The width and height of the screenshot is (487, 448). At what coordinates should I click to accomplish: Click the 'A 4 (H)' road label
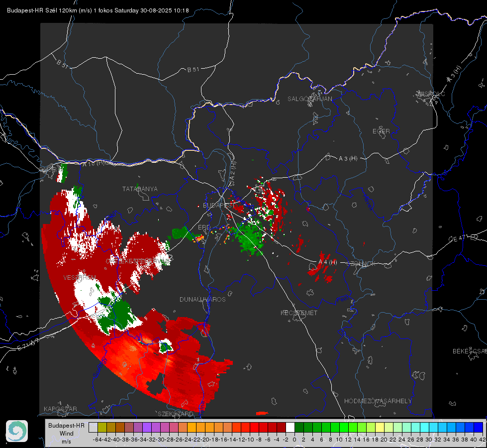(x=328, y=262)
